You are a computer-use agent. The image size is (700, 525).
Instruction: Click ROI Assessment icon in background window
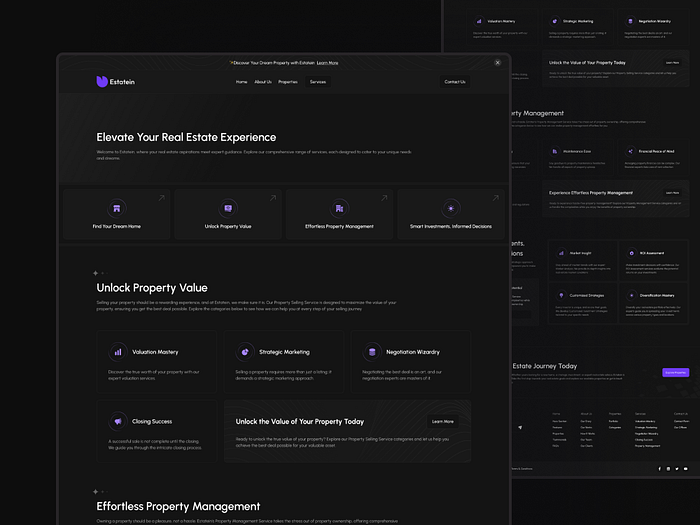click(632, 253)
